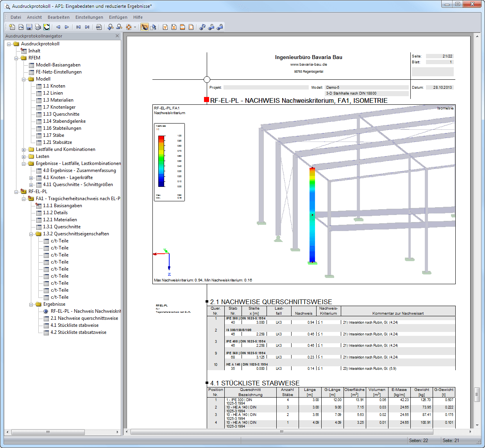Image resolution: width=485 pixels, height=448 pixels.
Task: Go to previous page arrow
Action: (x=58, y=27)
